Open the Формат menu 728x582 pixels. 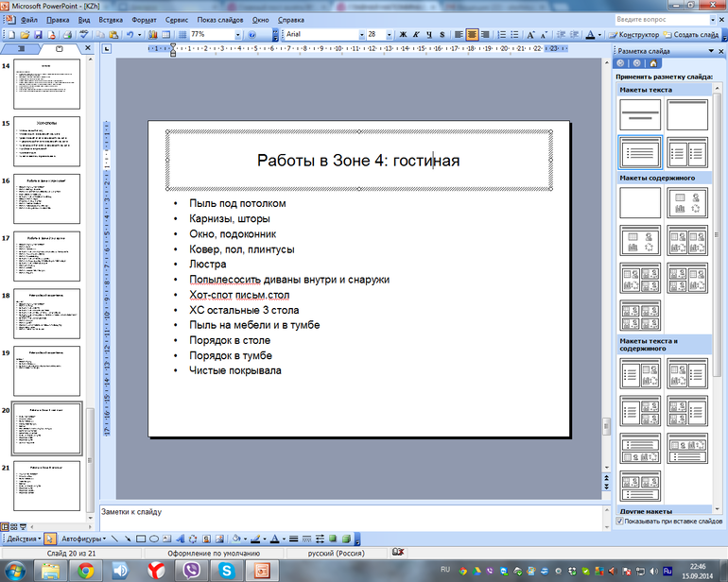click(x=145, y=19)
